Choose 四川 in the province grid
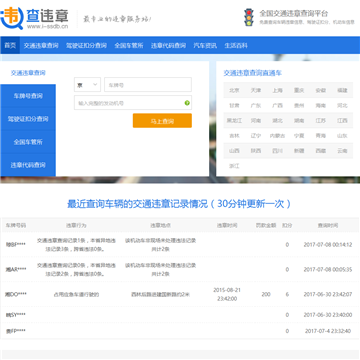 tap(277, 151)
